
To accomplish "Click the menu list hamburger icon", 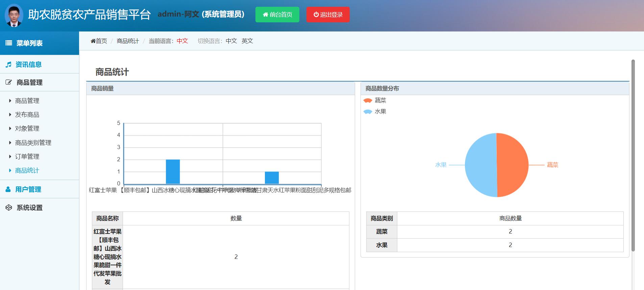I will pos(9,43).
